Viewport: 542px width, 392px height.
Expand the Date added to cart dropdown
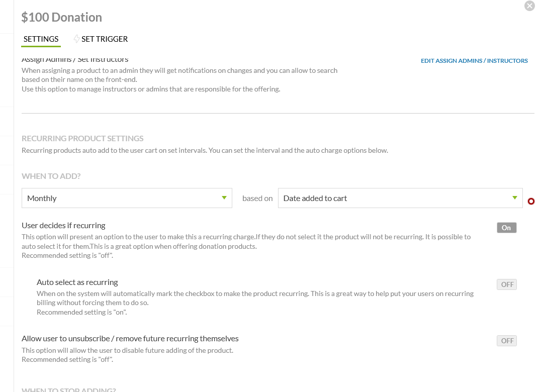click(x=392, y=198)
